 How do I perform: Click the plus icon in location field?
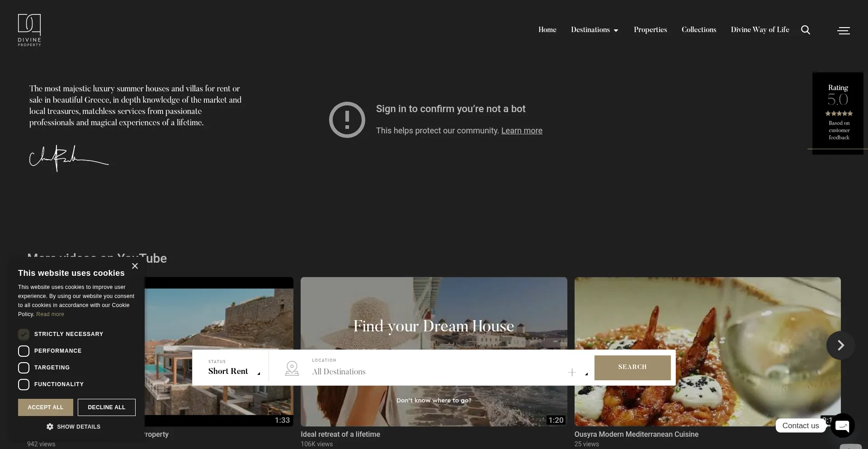click(571, 372)
